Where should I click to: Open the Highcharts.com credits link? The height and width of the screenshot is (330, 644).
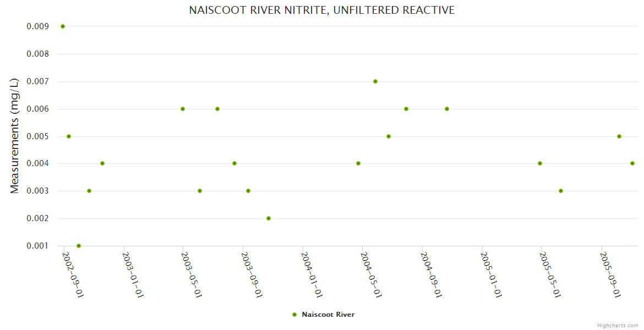(618, 325)
